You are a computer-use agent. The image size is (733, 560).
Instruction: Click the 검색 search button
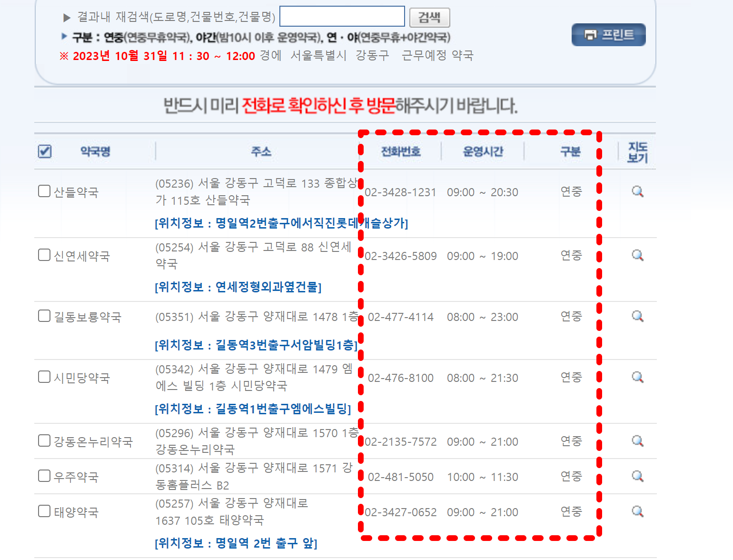click(429, 18)
